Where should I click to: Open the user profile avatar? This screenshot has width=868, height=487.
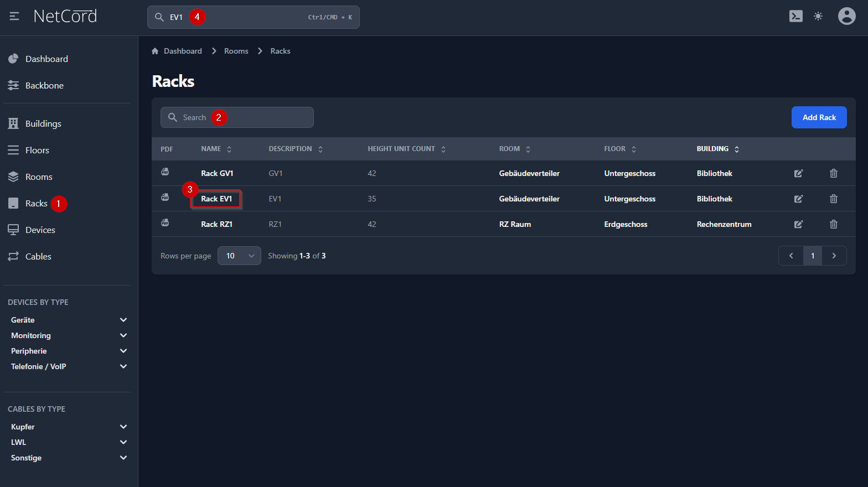click(x=846, y=17)
